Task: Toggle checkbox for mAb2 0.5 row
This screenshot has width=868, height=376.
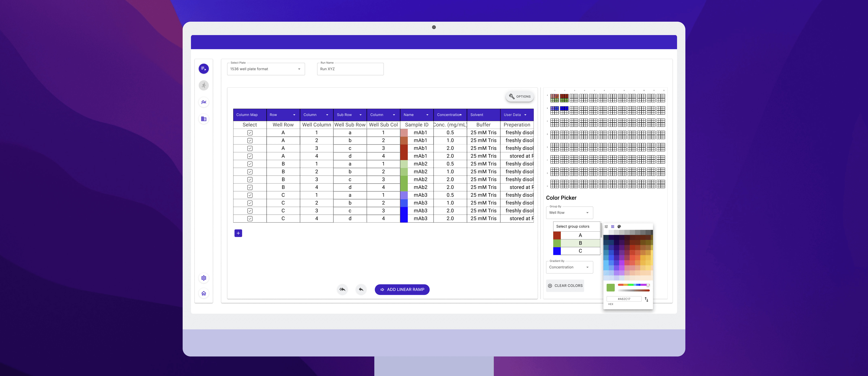Action: (x=250, y=164)
